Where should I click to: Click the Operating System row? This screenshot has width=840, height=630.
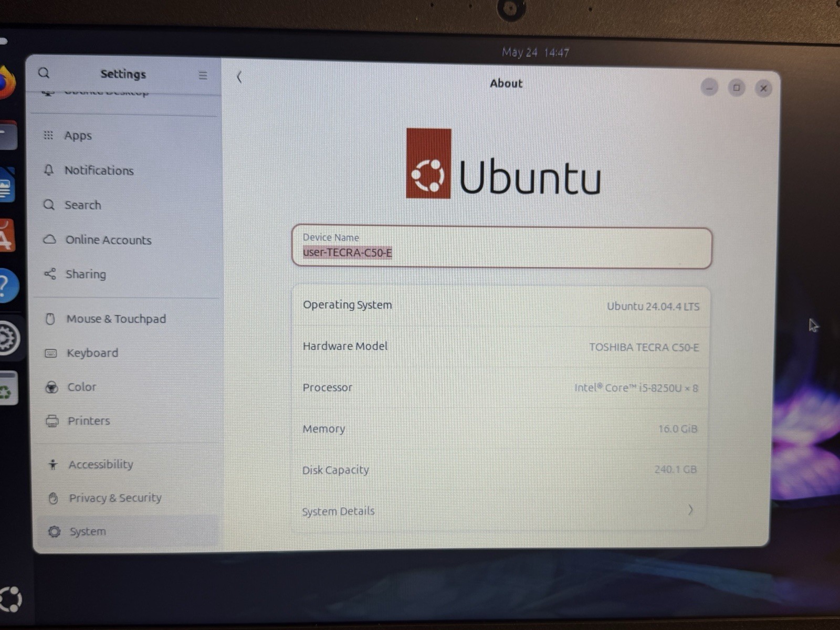(501, 306)
